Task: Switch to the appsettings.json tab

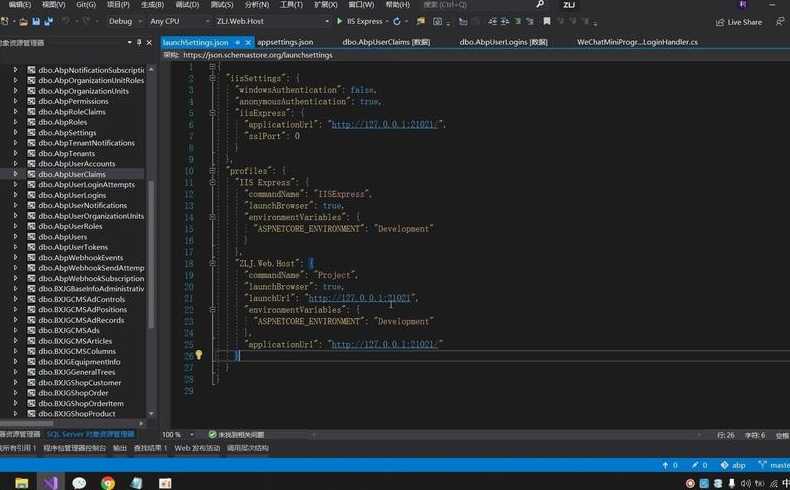Action: (285, 42)
